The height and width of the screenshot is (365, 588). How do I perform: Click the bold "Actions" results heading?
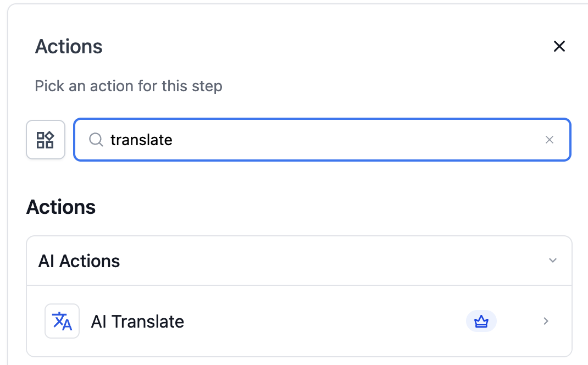click(61, 207)
